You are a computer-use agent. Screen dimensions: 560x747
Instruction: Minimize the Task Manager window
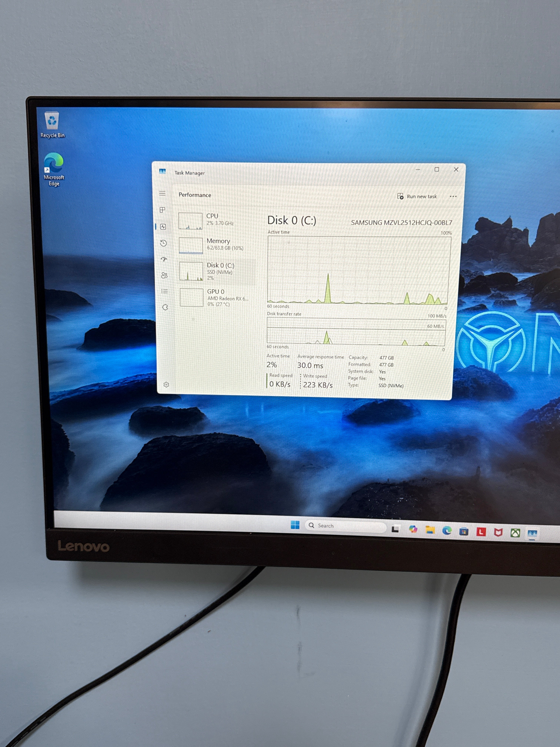pos(418,170)
